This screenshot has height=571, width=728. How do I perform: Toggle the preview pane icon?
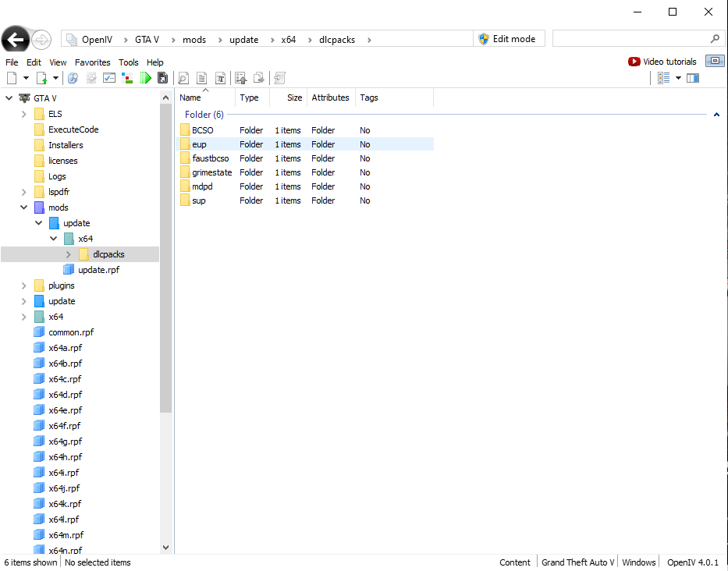[x=693, y=78]
